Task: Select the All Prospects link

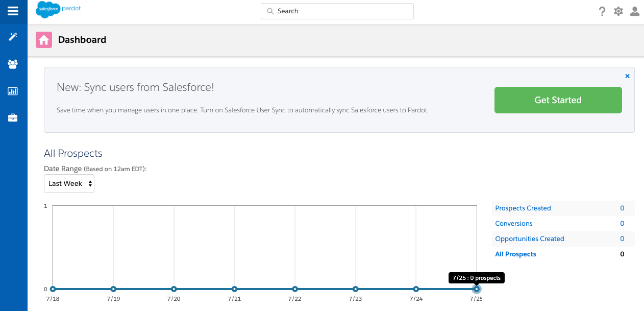Action: [516, 254]
